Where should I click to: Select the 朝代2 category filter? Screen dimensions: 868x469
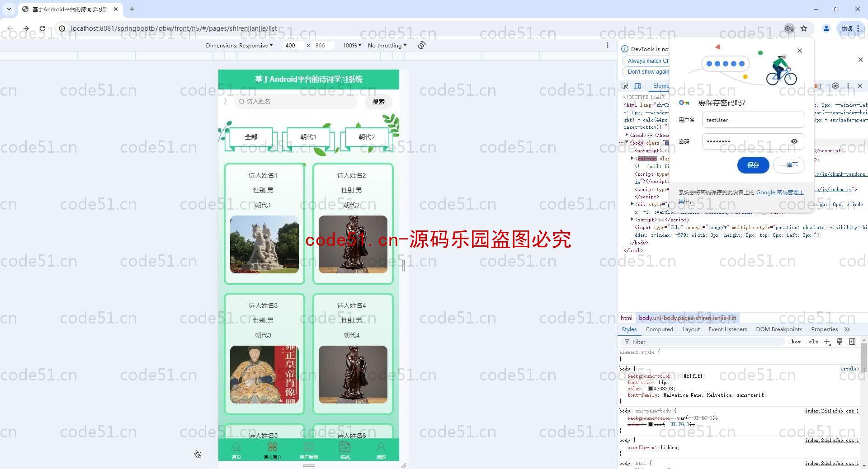[x=367, y=137]
